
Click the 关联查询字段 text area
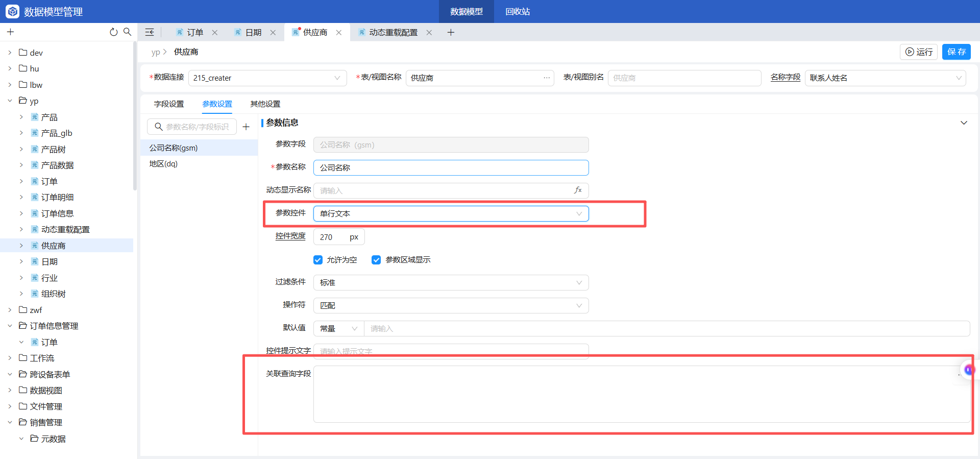(x=642, y=394)
